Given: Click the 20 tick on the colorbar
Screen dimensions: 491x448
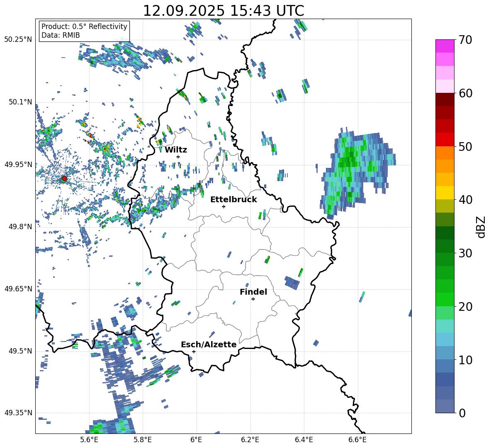Looking at the screenshot, I should click(x=465, y=307).
